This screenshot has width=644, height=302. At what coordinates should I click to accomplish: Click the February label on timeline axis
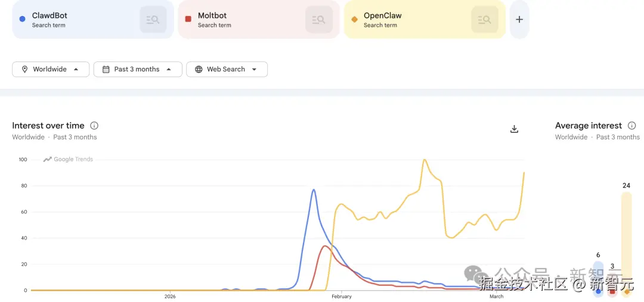342,296
